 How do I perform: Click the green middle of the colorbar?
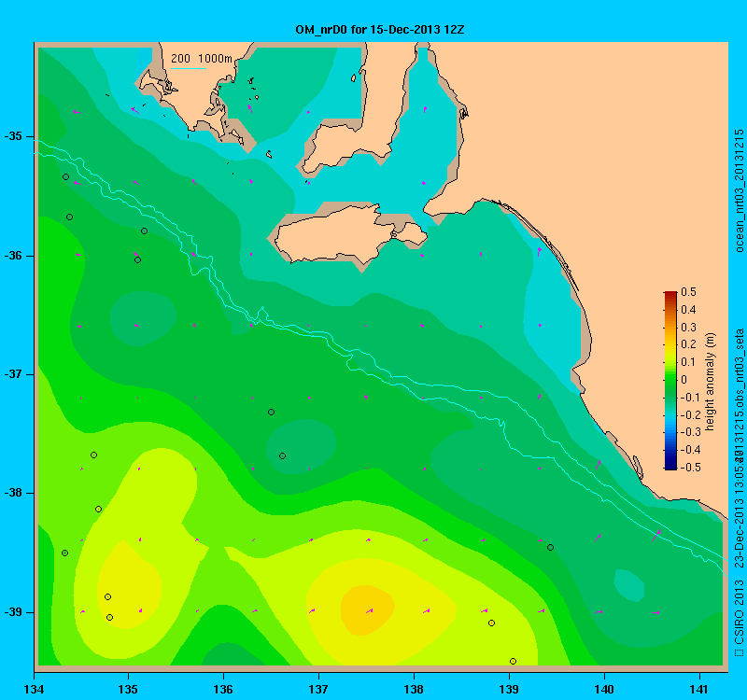pos(670,380)
